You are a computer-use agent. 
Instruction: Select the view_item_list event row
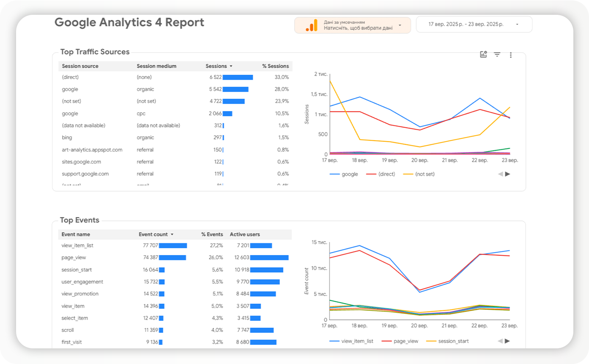(77, 245)
